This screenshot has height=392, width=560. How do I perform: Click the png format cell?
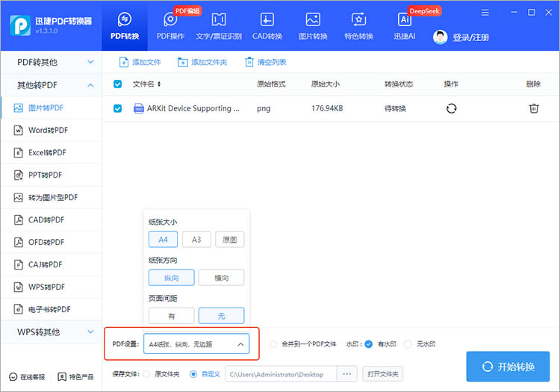[x=264, y=108]
